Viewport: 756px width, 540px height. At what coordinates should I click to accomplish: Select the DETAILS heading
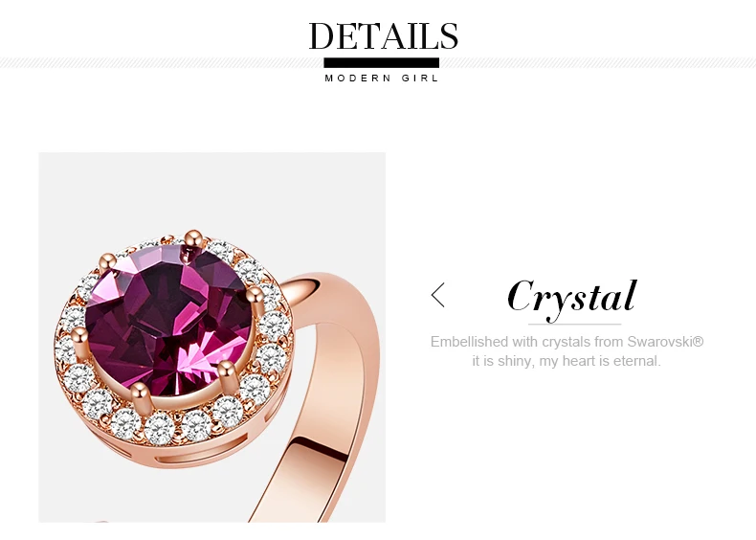384,36
